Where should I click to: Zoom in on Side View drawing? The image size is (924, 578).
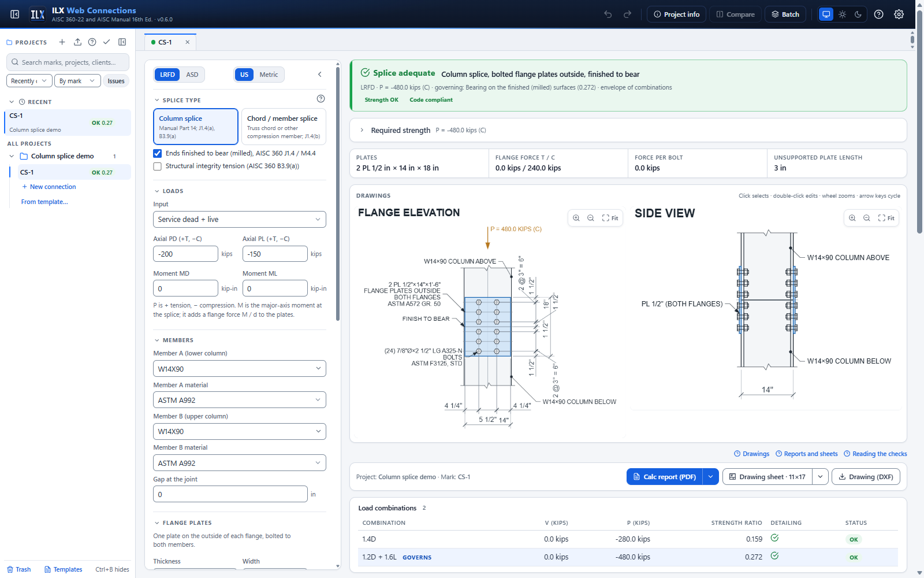tap(852, 218)
